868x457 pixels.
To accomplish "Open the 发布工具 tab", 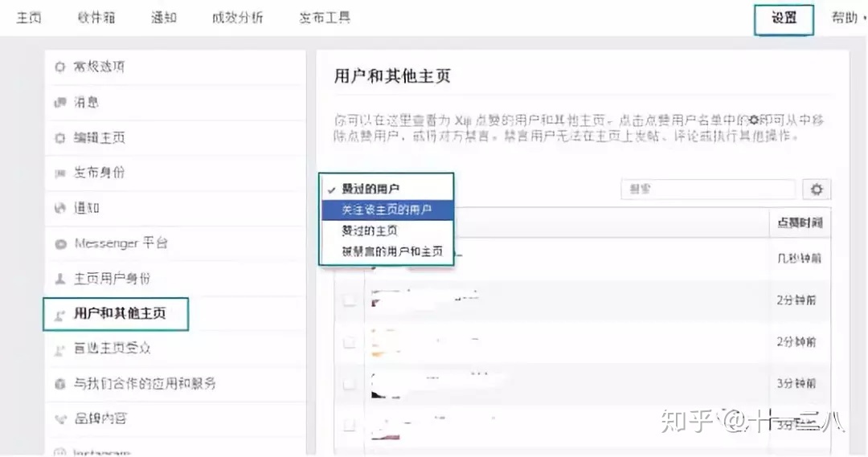I will click(x=325, y=18).
